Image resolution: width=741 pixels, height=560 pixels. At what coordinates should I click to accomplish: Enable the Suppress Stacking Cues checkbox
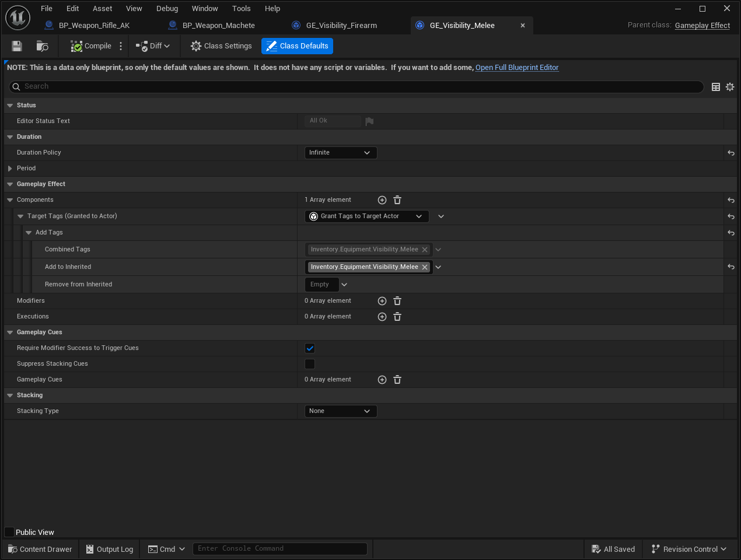(309, 363)
